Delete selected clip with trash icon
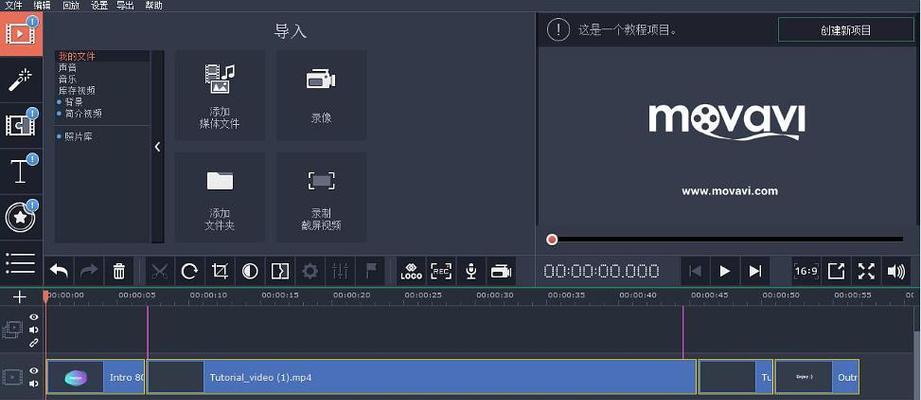Screen dimensions: 921x400 click(119, 271)
